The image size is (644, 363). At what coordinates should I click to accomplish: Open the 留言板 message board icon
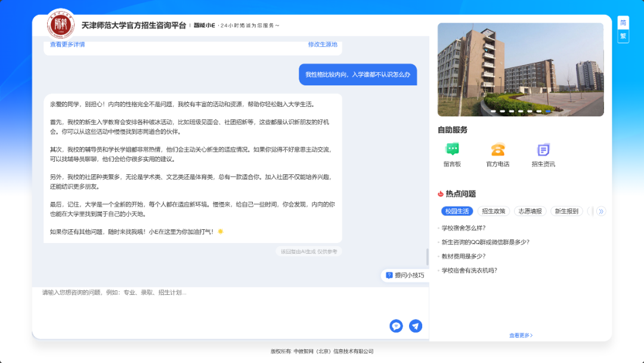pos(452,150)
